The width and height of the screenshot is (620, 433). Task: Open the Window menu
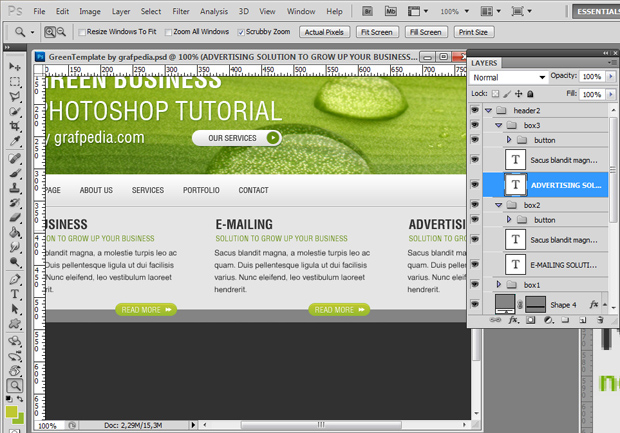coord(301,11)
